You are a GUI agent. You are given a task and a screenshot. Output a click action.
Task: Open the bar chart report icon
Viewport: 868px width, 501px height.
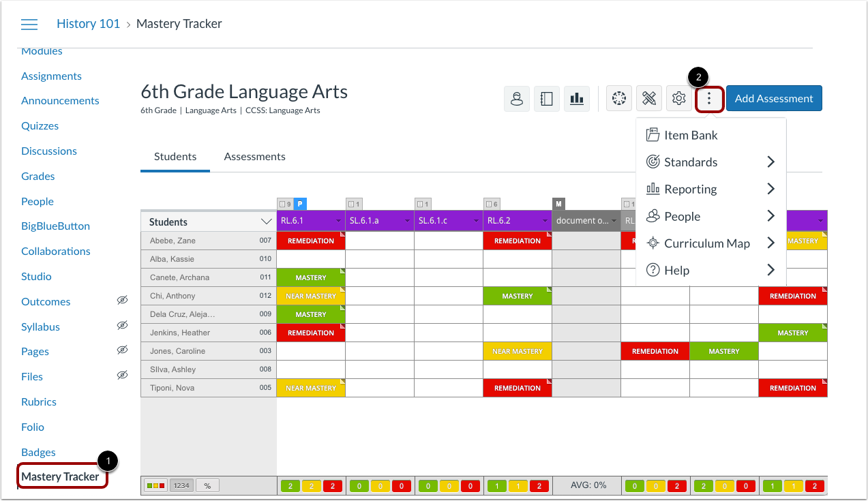[577, 99]
